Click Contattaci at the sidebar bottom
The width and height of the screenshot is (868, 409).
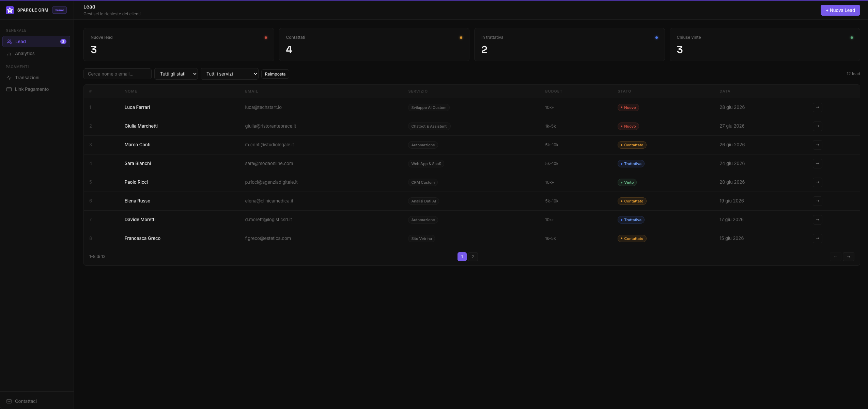coord(36,401)
